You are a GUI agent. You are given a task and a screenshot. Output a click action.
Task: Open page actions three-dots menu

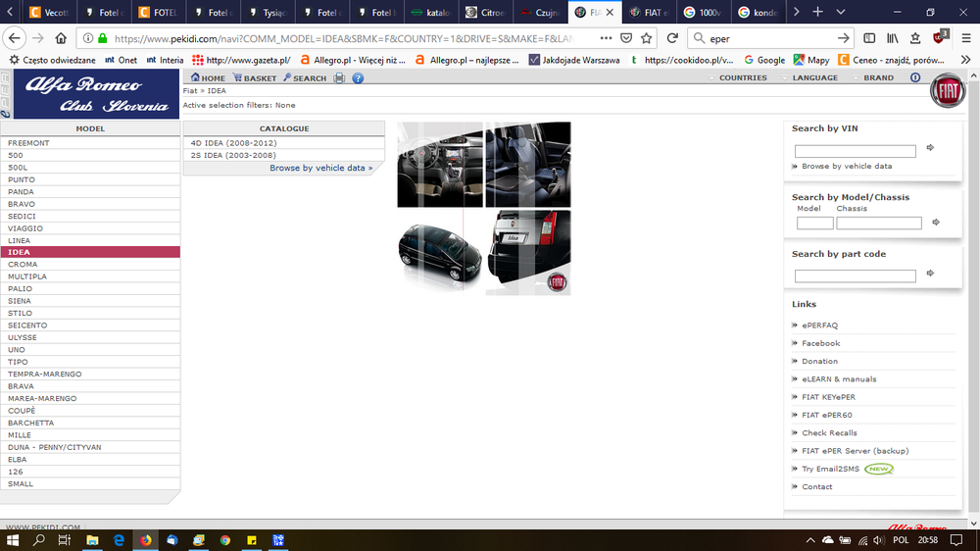coord(606,38)
